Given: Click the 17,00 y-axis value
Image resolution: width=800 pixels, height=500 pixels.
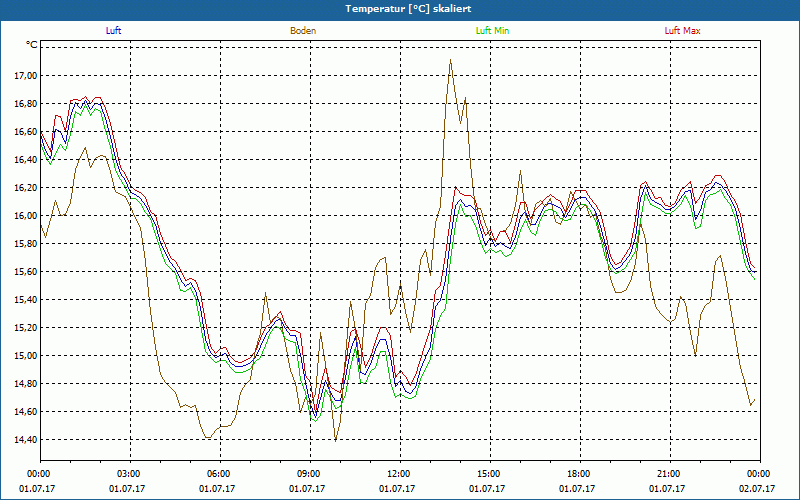Looking at the screenshot, I should click(27, 76).
